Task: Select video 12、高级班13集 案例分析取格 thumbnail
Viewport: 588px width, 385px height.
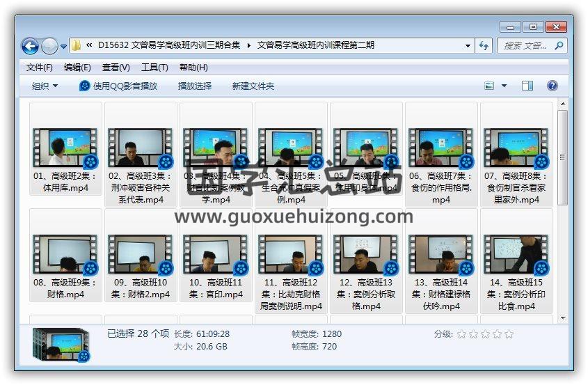Action: pyautogui.click(x=365, y=254)
